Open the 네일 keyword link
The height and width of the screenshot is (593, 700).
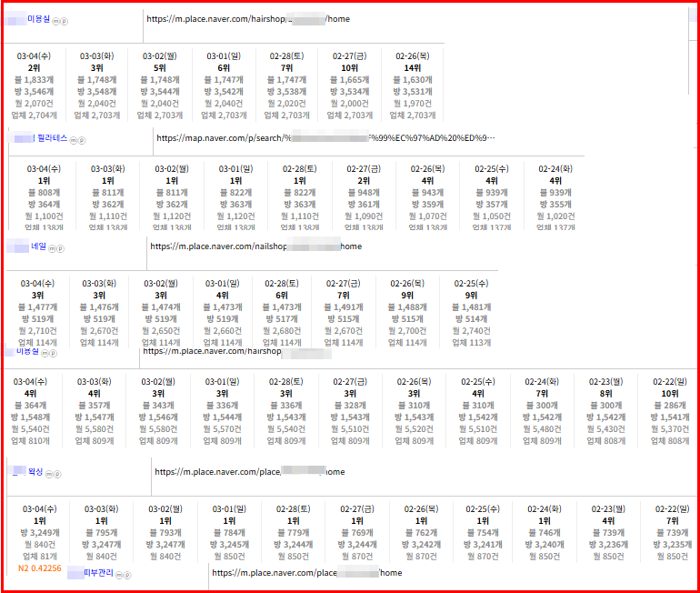pos(37,246)
